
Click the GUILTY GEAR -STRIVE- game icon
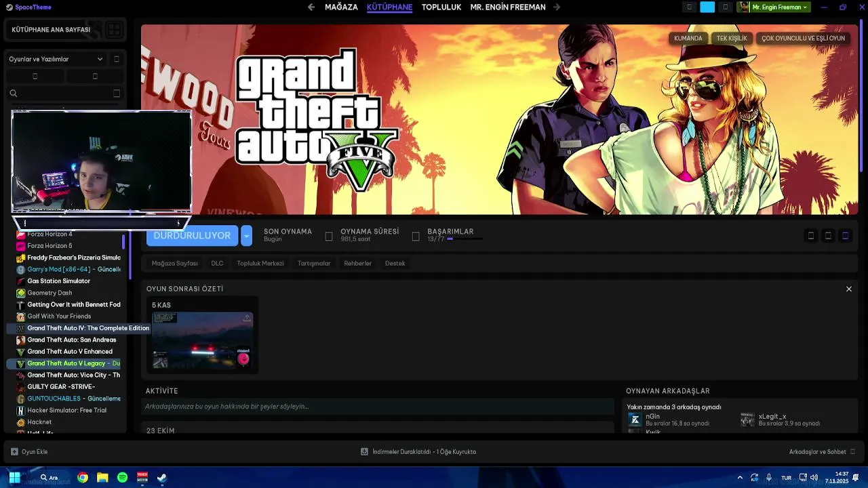pos(21,387)
